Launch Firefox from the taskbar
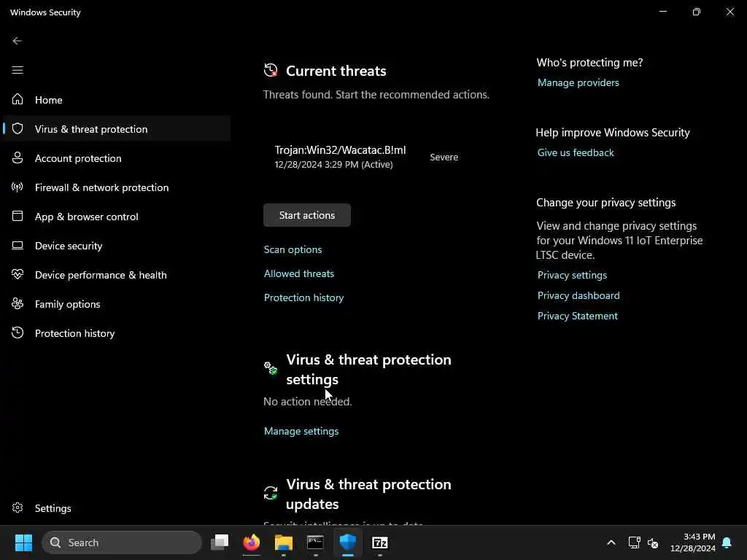Screen dimensions: 747x560 [x=252, y=542]
